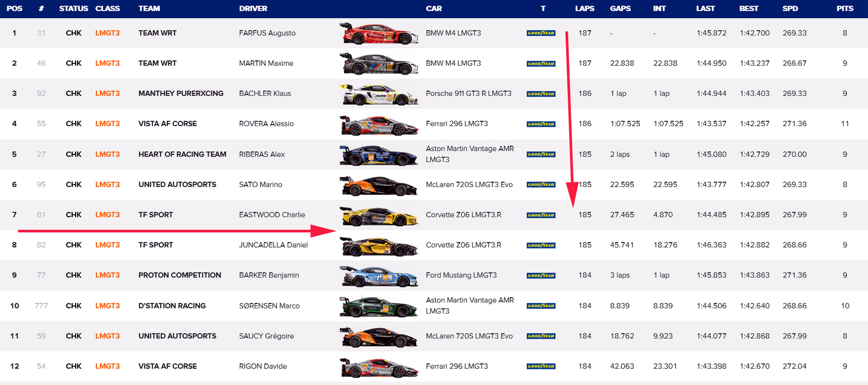Click team name D'STATION RACING

tap(172, 306)
